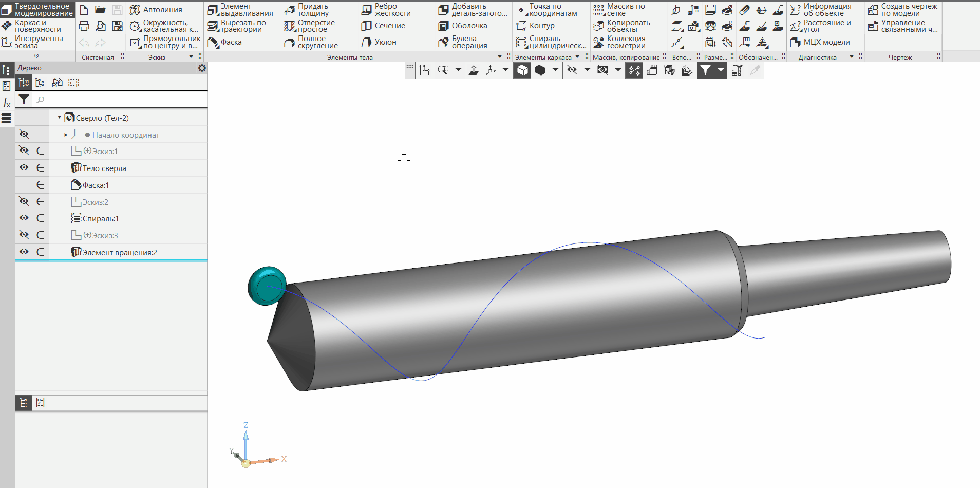Expand the Начало координат tree node

pos(66,135)
